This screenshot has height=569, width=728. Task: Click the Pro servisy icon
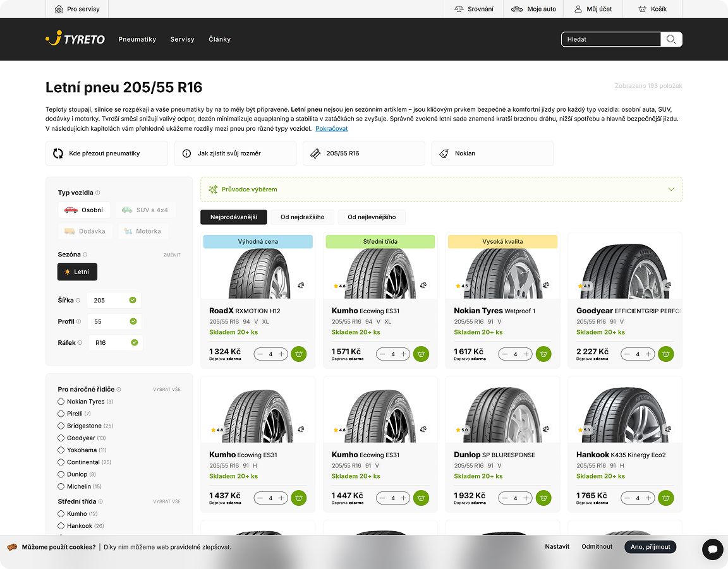click(x=59, y=9)
